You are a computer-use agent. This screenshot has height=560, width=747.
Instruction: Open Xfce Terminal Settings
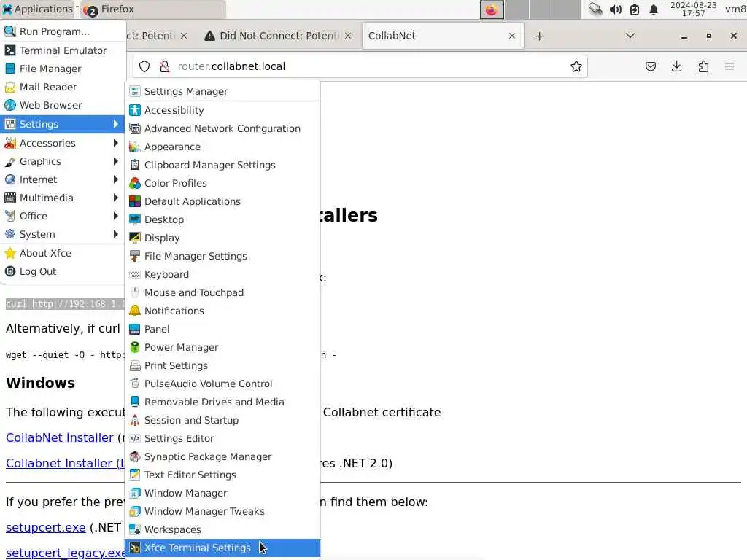click(x=222, y=548)
